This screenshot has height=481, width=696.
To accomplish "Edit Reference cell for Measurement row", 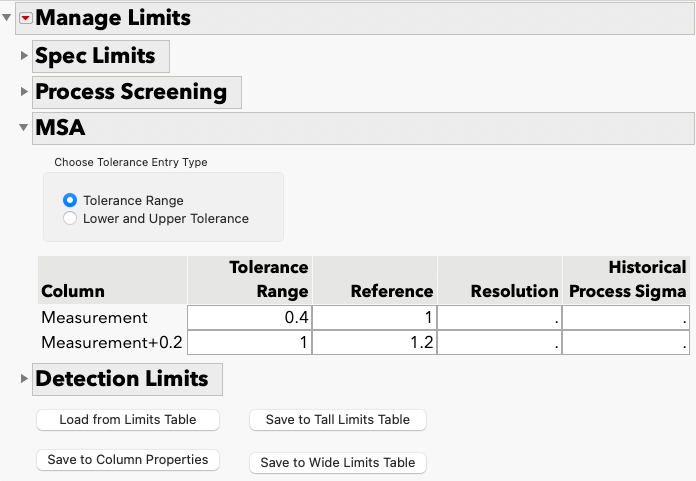I will point(375,318).
